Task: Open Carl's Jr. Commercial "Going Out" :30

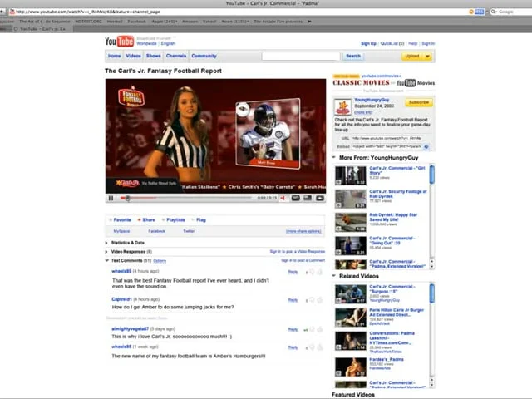Action: (x=392, y=240)
